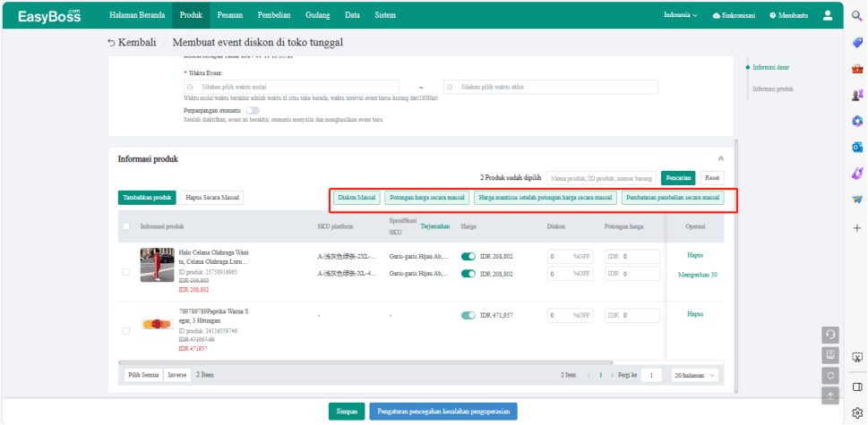Open the chess games sidebar icon
The height and width of the screenshot is (425, 868).
tap(857, 95)
